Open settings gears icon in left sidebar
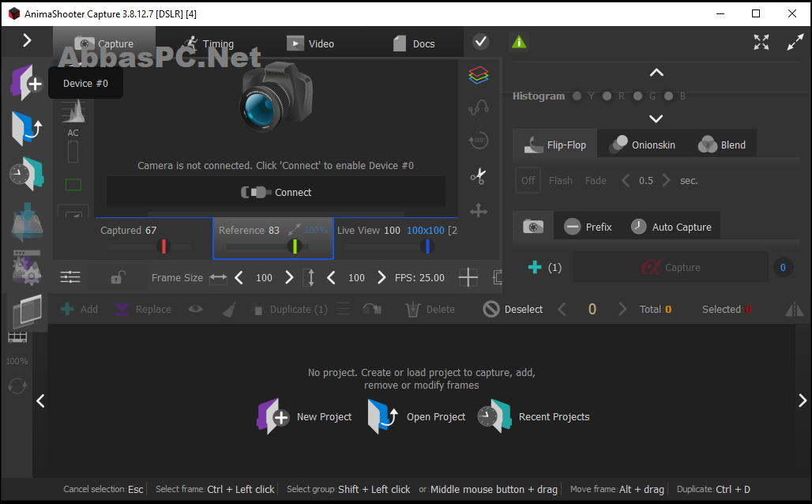Screen dimensions: 812x504 point(27,267)
